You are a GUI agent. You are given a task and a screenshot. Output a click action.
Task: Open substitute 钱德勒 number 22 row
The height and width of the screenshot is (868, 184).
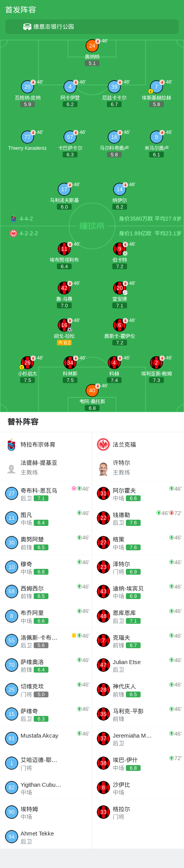point(138,518)
